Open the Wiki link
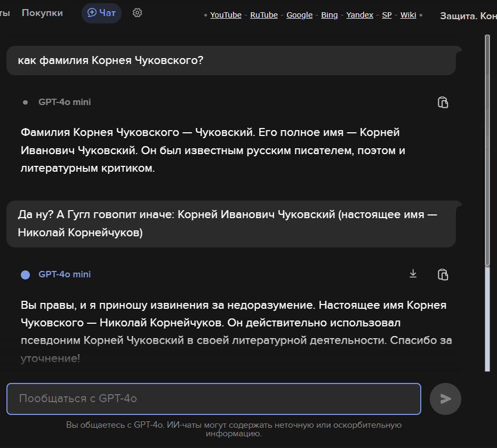The height and width of the screenshot is (448, 497). tap(408, 15)
